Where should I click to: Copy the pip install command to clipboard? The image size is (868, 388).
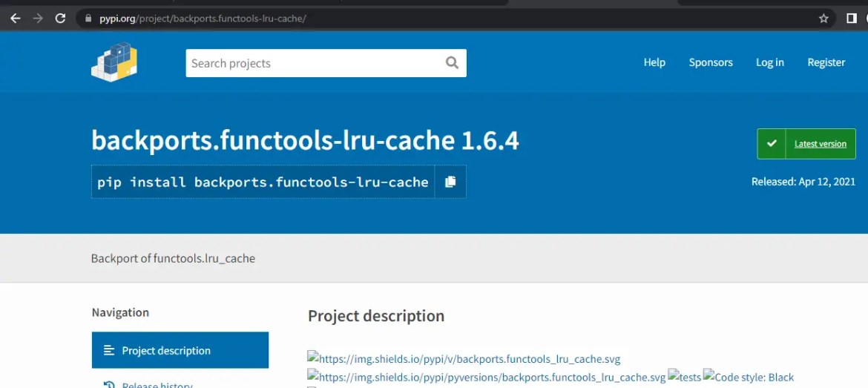coord(450,182)
